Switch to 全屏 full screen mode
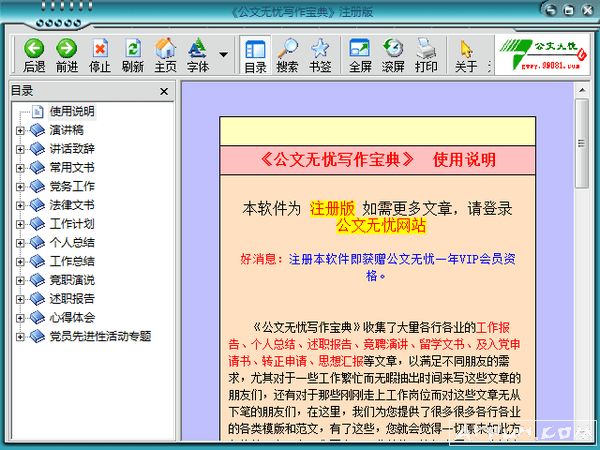 [x=360, y=55]
